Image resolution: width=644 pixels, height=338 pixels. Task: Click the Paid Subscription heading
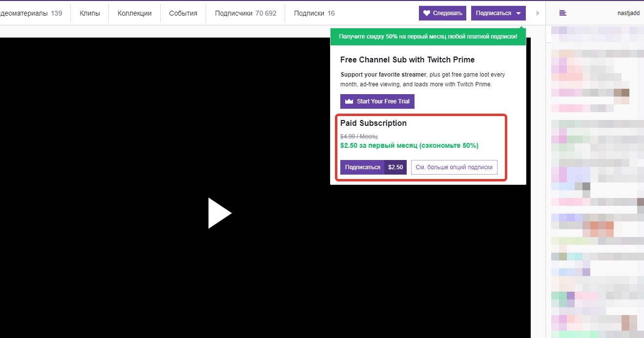[x=374, y=123]
